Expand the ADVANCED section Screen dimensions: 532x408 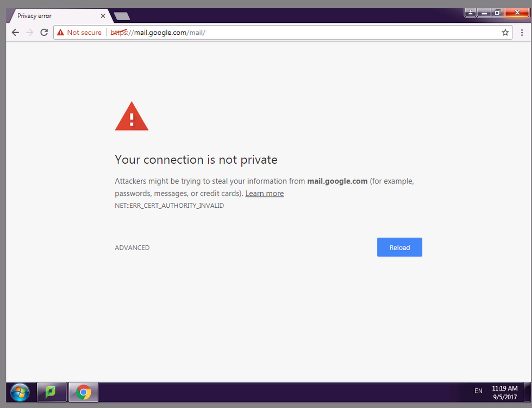[x=132, y=248]
